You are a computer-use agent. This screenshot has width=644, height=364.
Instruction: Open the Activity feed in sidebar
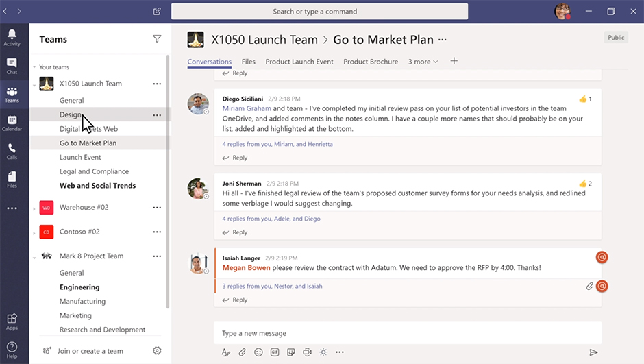12,37
